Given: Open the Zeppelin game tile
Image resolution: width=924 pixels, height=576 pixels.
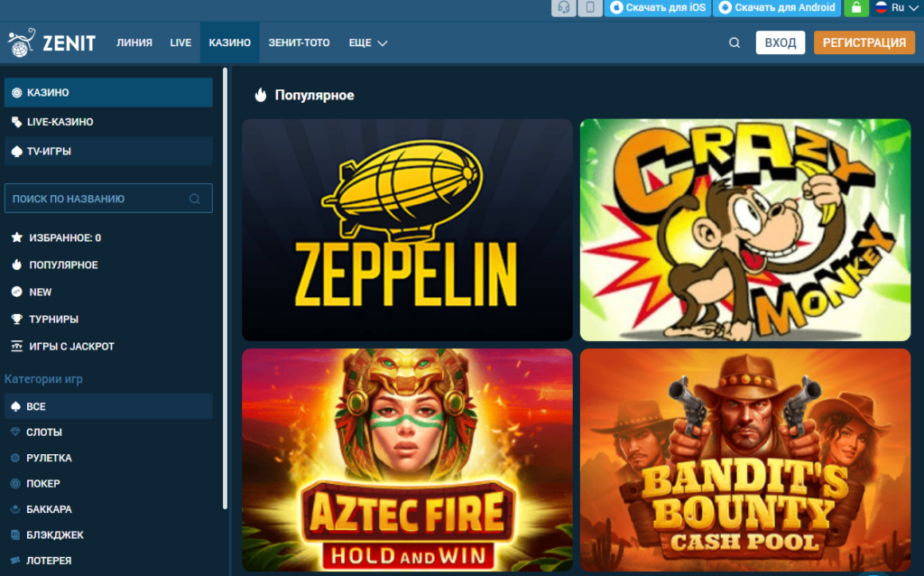Looking at the screenshot, I should click(x=407, y=230).
